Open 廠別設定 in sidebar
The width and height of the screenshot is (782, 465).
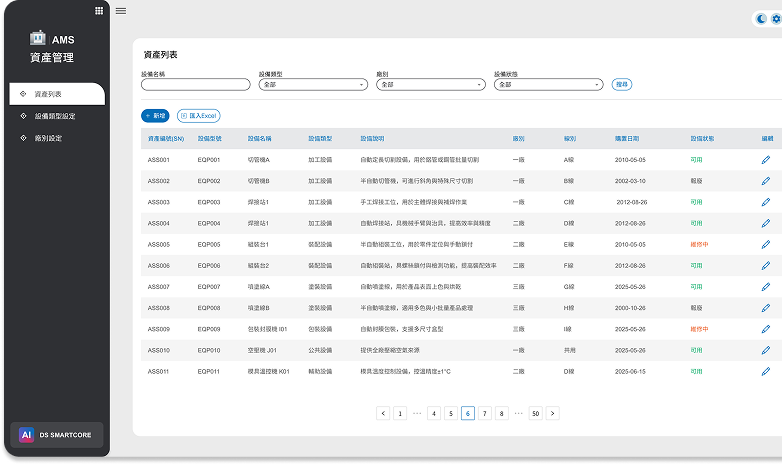(x=48, y=138)
